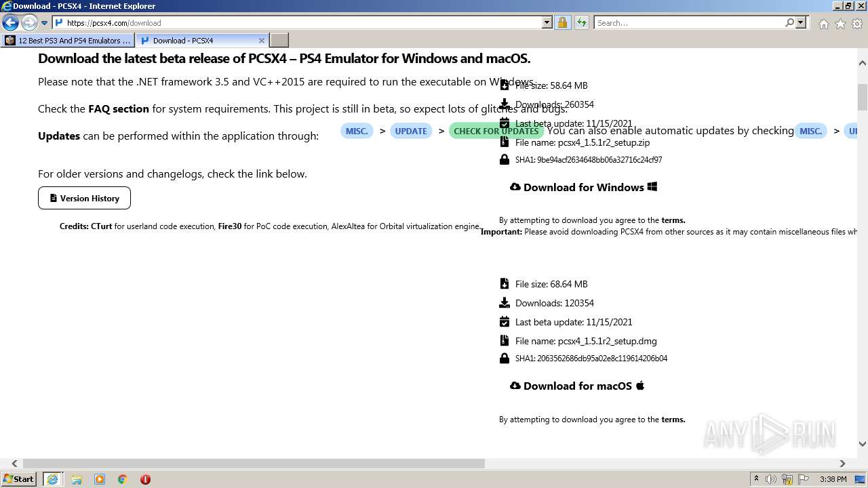Viewport: 868px width, 488px height.
Task: Click vertical scrollbar down arrow
Action: (863, 444)
